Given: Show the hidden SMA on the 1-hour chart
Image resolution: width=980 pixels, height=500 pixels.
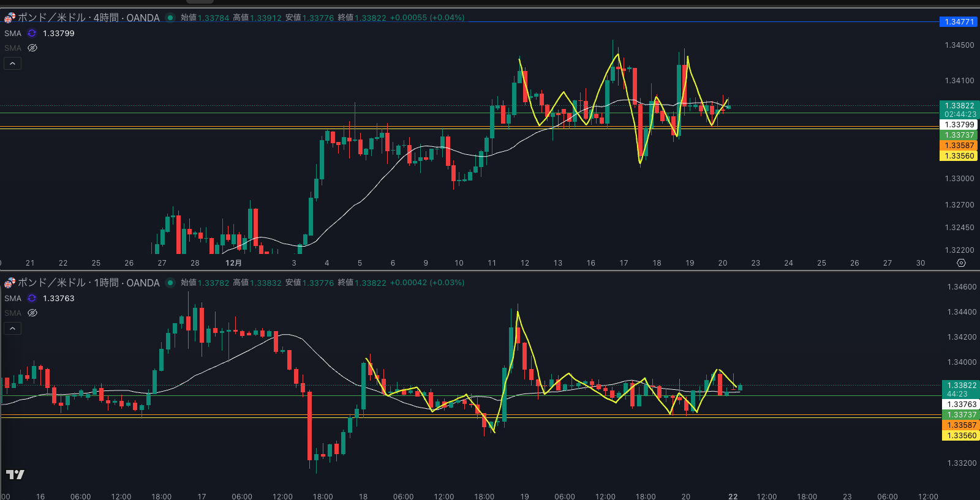Looking at the screenshot, I should pyautogui.click(x=32, y=313).
